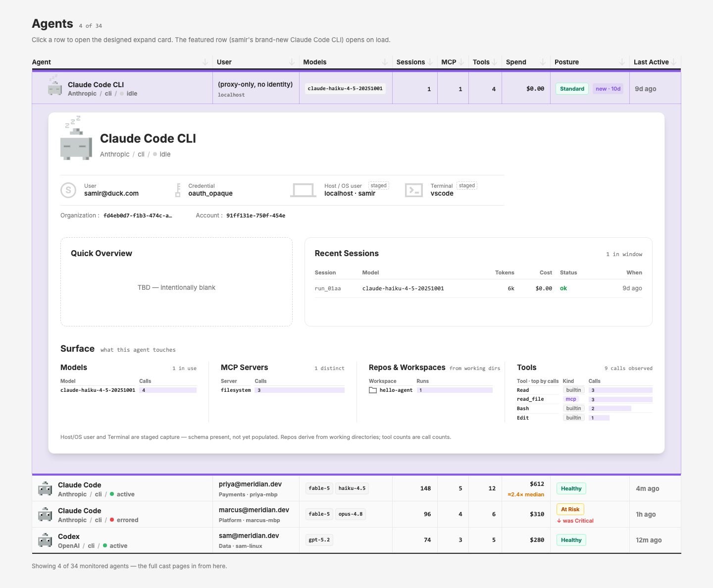Sort by the Last Active arrow
Viewport: 713px width, 588px height.
coord(674,62)
